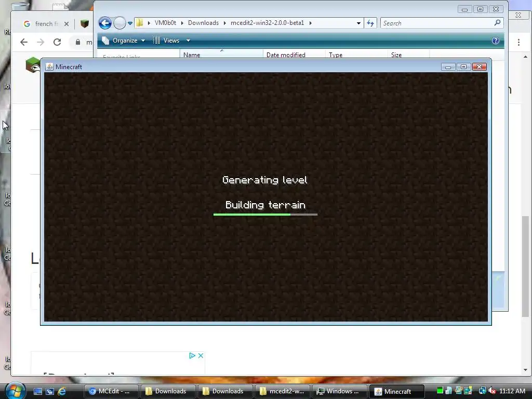The width and height of the screenshot is (532, 399).
Task: Switch to the second Downloads taskbar button
Action: (225, 391)
